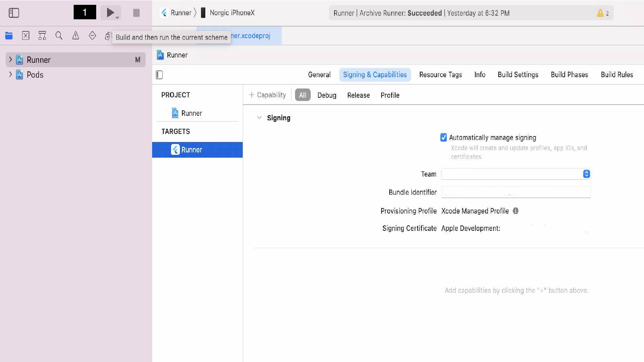Show the 2 warnings in activity bar
644x362 pixels.
click(603, 13)
